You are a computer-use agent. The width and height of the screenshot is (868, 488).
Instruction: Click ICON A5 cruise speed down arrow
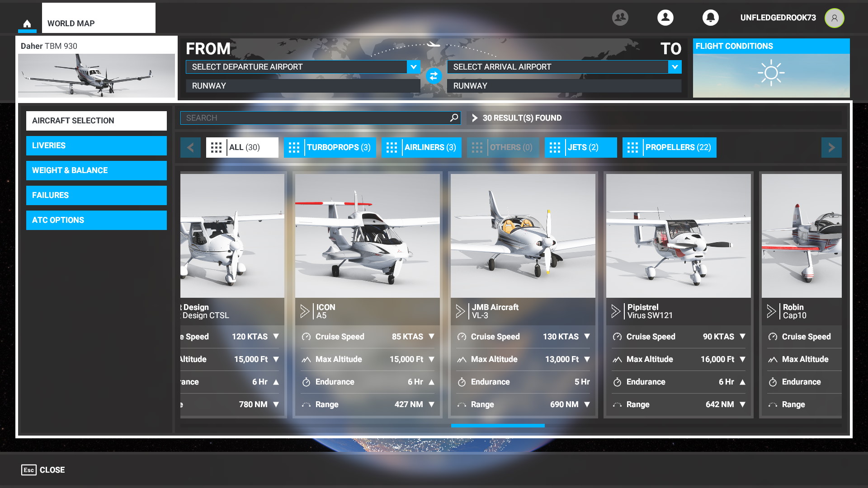[x=431, y=337]
